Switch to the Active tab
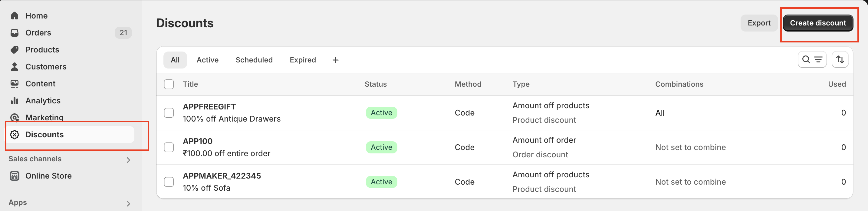 pyautogui.click(x=208, y=60)
